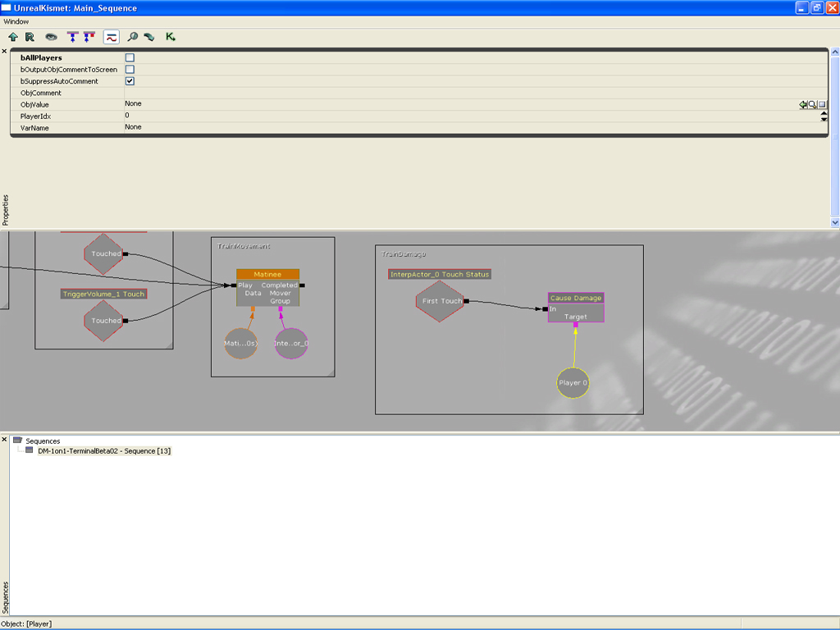Viewport: 840px width, 630px height.
Task: Select the upper Touched event node
Action: point(103,254)
